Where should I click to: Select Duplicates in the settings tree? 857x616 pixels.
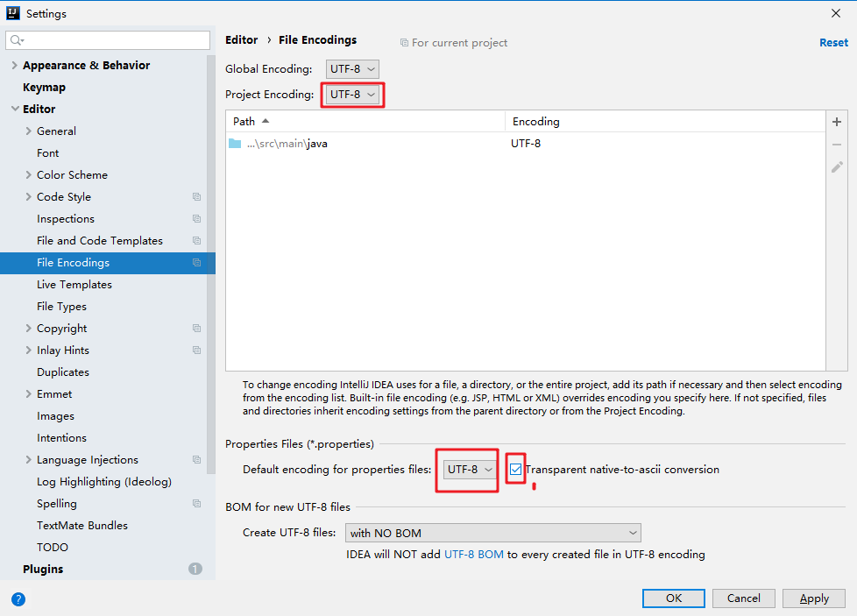click(63, 372)
